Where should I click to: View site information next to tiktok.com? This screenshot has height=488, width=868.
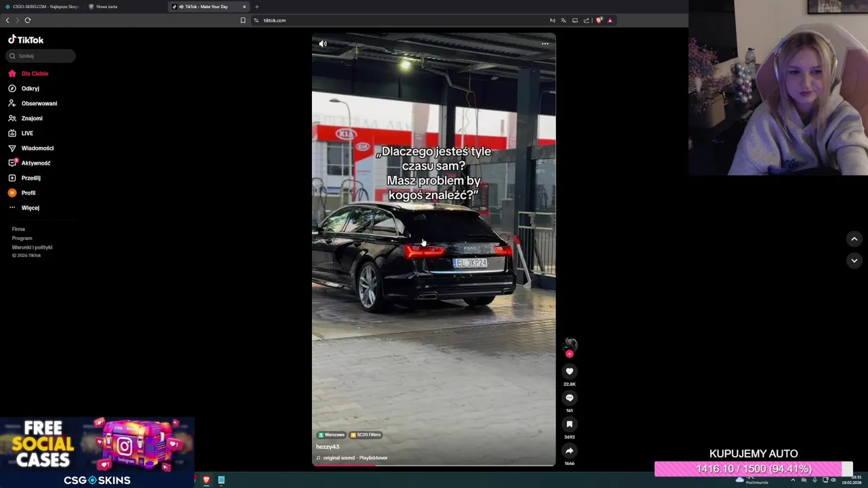pyautogui.click(x=256, y=20)
